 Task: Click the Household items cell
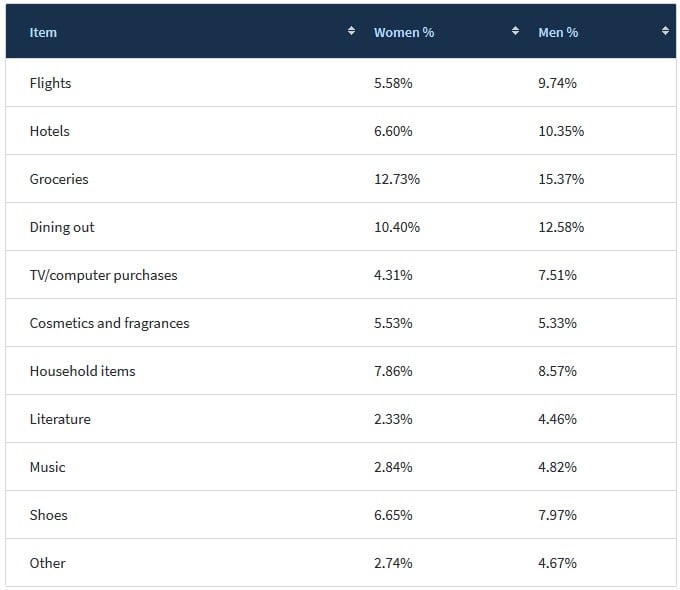coord(82,371)
